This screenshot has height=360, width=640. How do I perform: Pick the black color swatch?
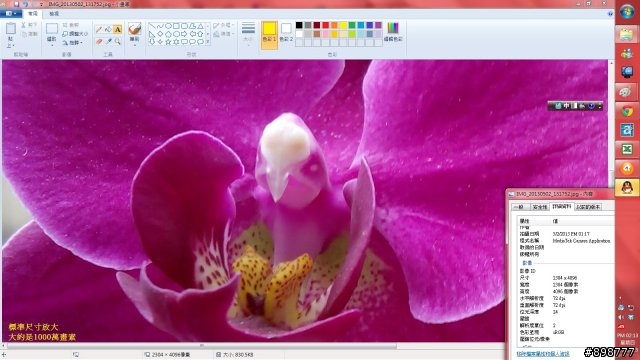coord(299,25)
